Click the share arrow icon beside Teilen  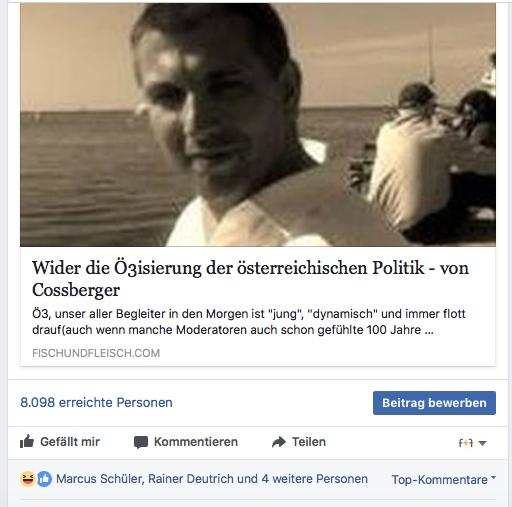pos(279,442)
